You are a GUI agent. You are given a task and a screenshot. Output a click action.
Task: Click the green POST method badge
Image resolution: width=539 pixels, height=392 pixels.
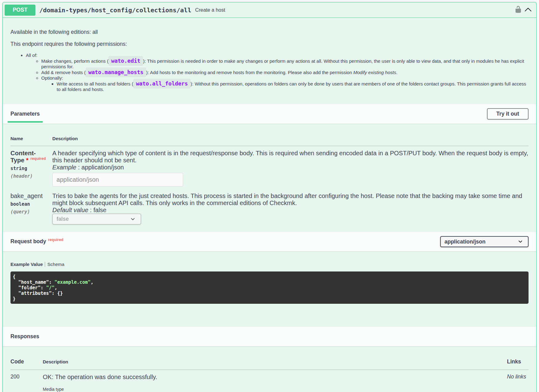coord(20,10)
